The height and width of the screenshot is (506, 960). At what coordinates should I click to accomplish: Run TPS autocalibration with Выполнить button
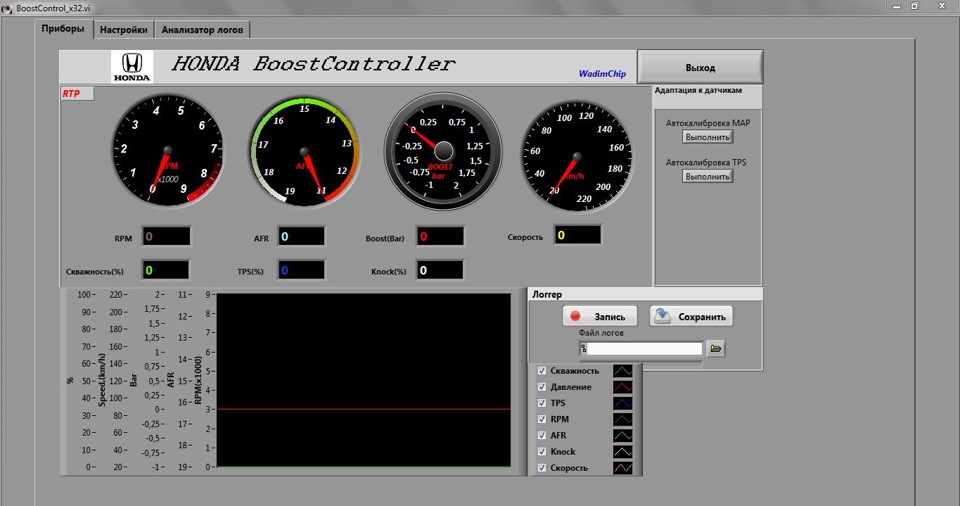tap(708, 176)
